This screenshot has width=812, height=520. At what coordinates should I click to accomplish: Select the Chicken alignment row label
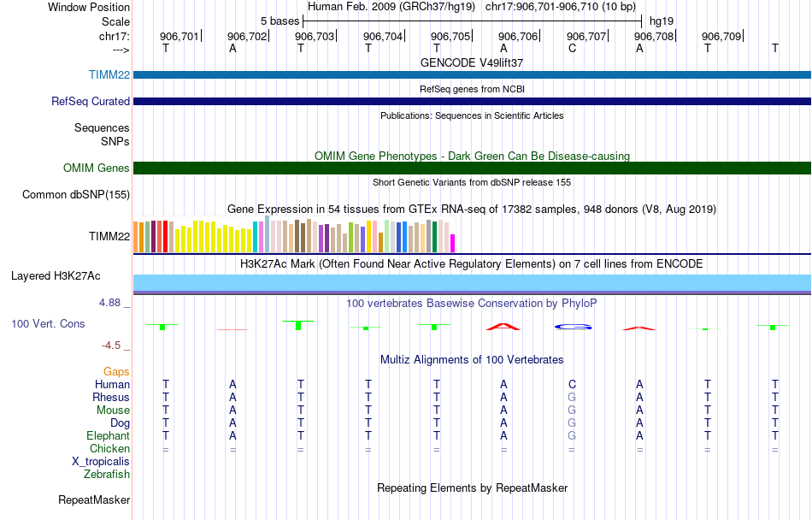(x=109, y=448)
